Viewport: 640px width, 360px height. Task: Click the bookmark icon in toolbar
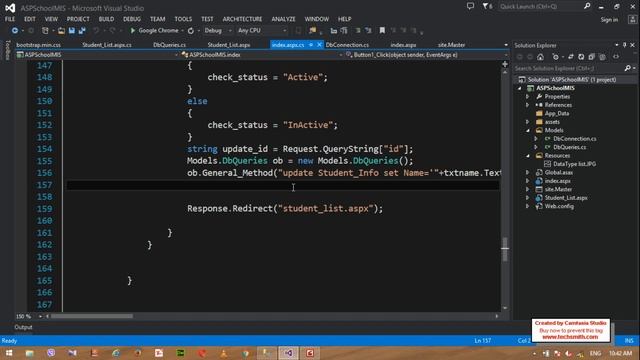point(382,31)
